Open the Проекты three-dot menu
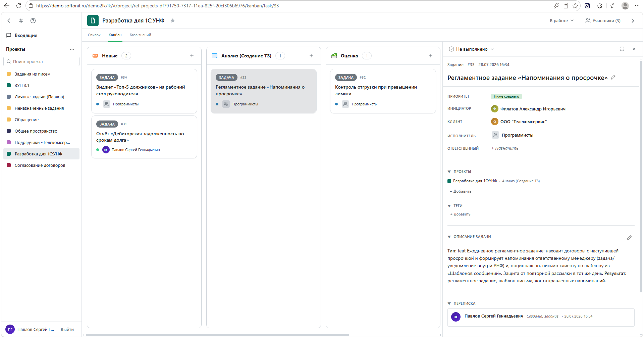The width and height of the screenshot is (644, 338). pos(72,49)
